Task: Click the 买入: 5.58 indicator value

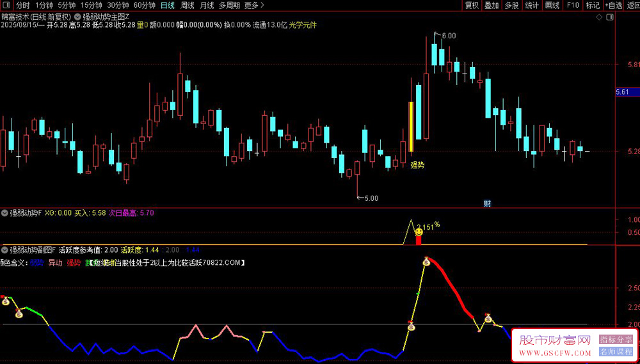Action: click(90, 212)
